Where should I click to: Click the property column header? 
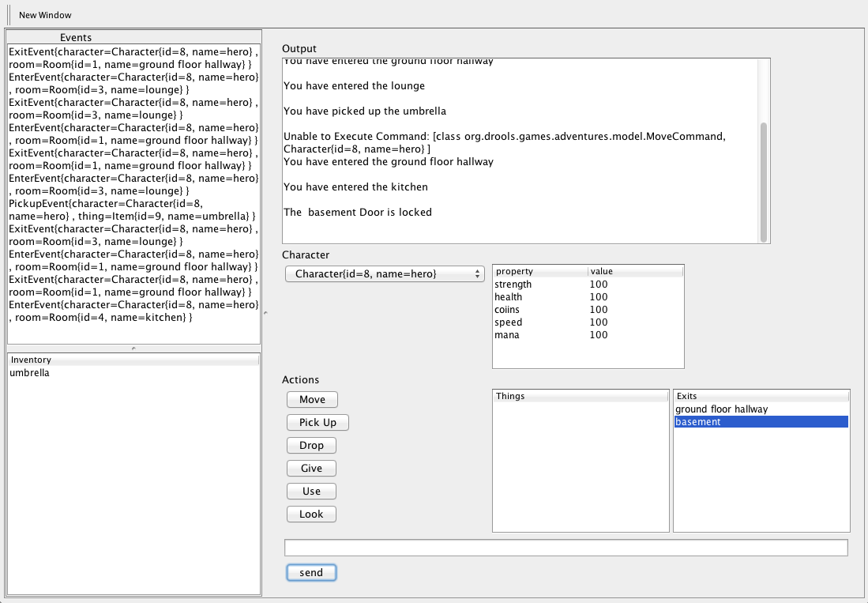[x=540, y=271]
